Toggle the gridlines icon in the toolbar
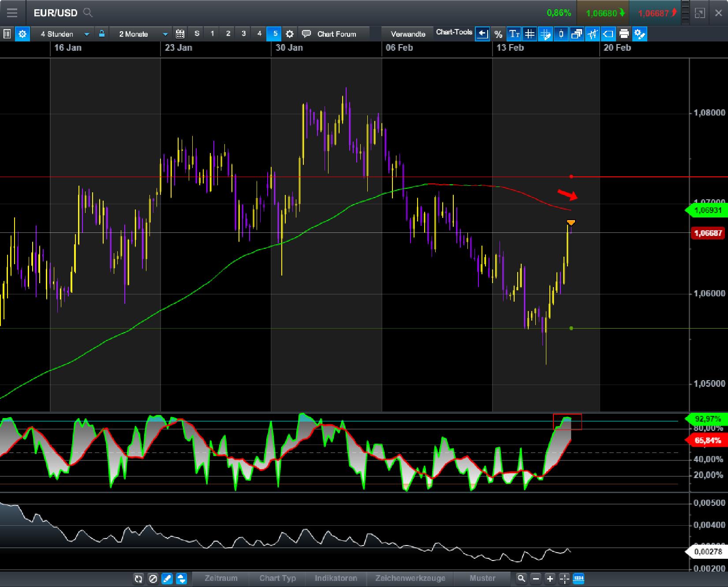728x587 pixels. click(530, 34)
